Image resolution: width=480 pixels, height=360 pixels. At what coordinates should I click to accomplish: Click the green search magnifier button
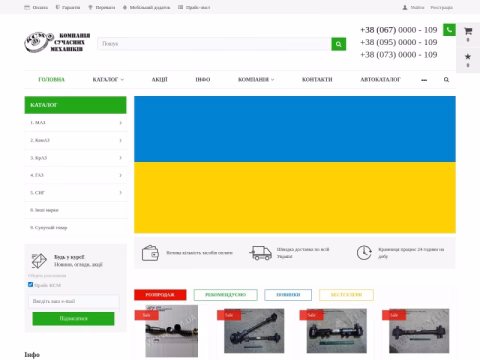coord(339,44)
